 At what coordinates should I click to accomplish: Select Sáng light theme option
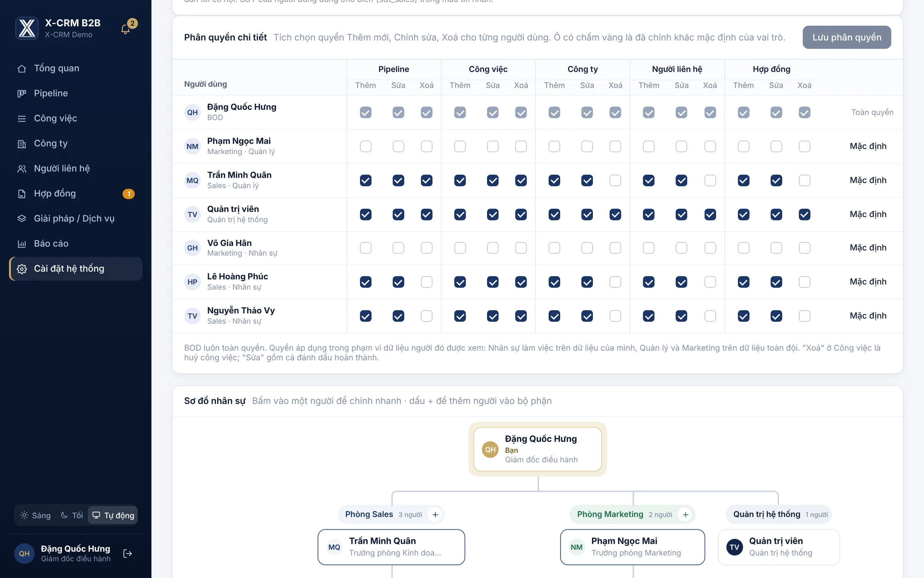click(x=35, y=515)
